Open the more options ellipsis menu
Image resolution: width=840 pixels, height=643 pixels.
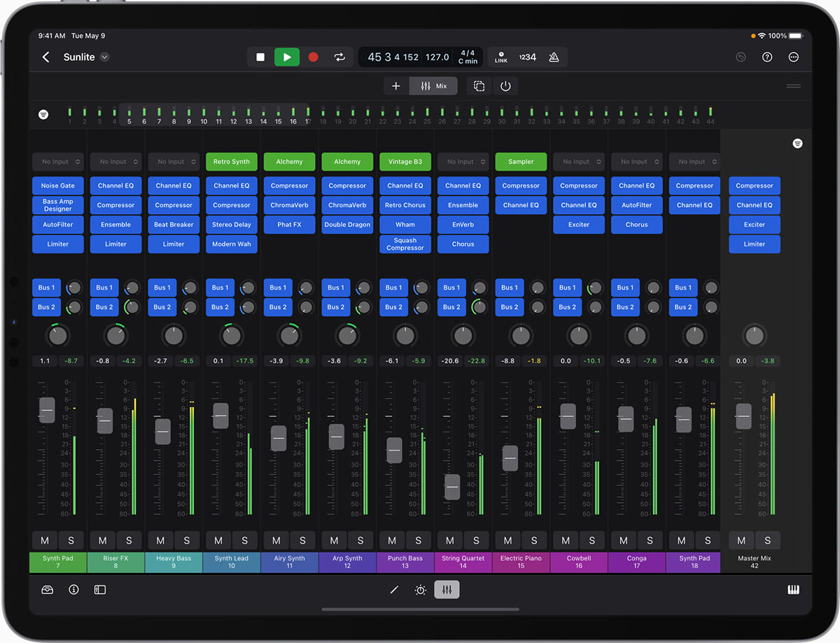tap(794, 57)
